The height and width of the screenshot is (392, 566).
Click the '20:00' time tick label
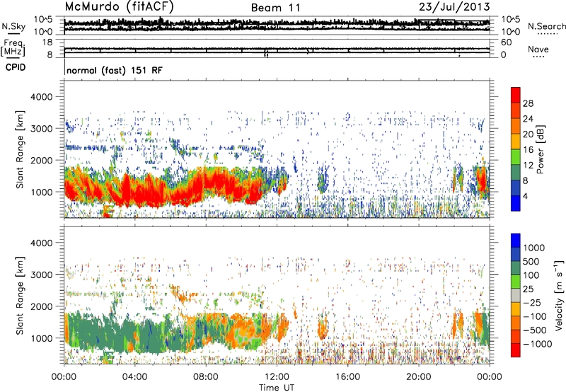click(x=418, y=377)
